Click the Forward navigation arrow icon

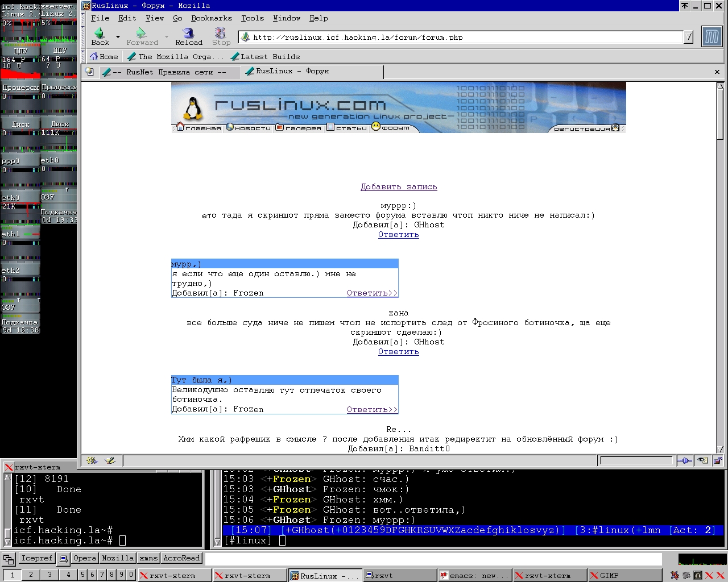(x=141, y=33)
